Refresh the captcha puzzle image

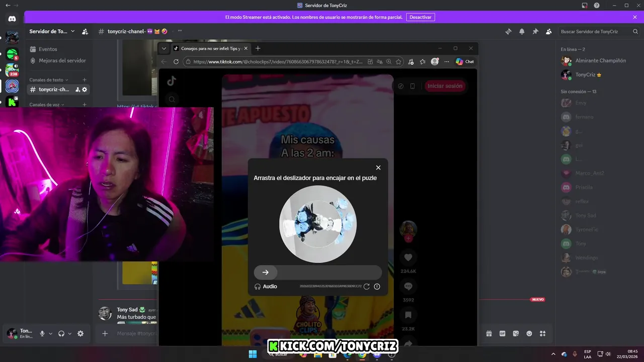pyautogui.click(x=366, y=287)
